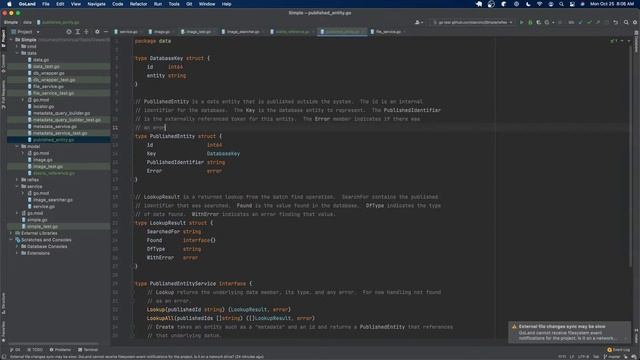Toggle the Structure side tool window stripe
The width and height of the screenshot is (640, 360).
pos(3,303)
